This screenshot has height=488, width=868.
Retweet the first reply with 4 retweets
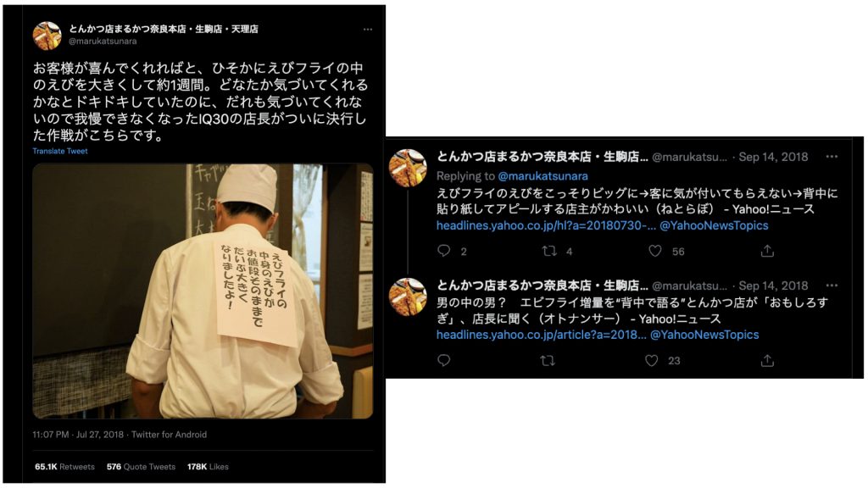[549, 251]
